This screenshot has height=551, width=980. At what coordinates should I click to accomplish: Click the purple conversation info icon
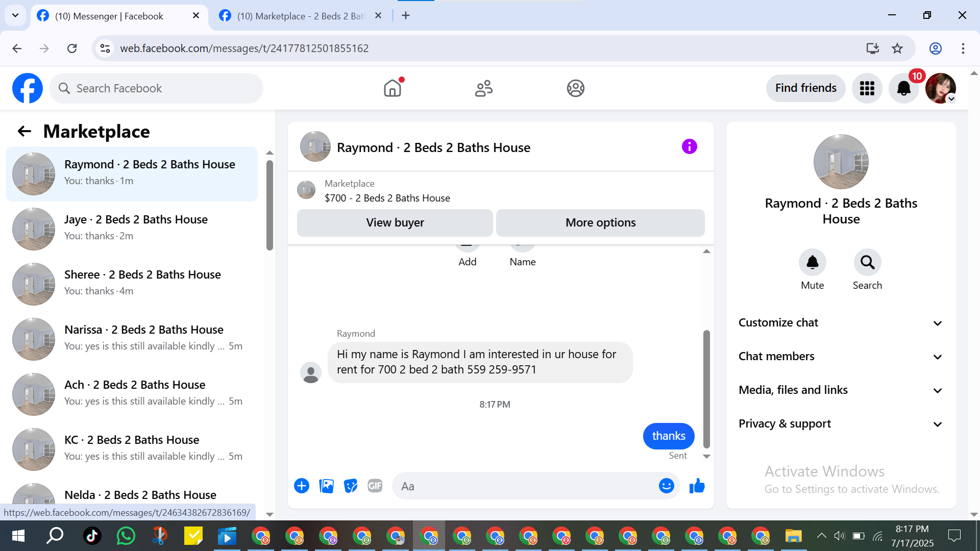pyautogui.click(x=689, y=147)
